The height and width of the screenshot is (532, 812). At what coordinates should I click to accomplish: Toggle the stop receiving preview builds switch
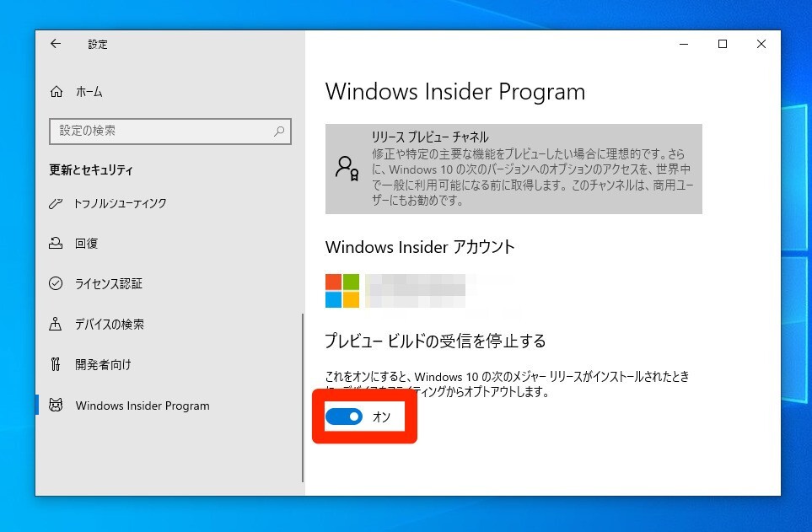click(x=344, y=416)
